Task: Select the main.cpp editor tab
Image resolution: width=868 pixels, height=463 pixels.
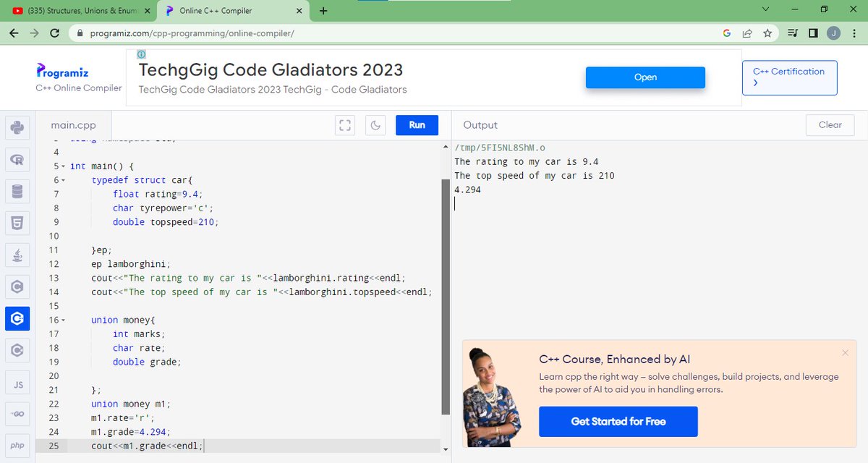Action: click(x=73, y=124)
